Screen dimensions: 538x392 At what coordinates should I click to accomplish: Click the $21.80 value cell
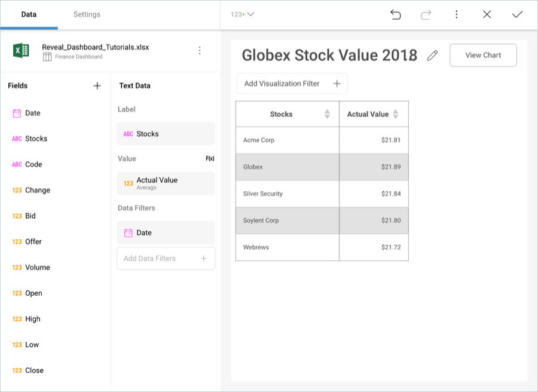(374, 220)
